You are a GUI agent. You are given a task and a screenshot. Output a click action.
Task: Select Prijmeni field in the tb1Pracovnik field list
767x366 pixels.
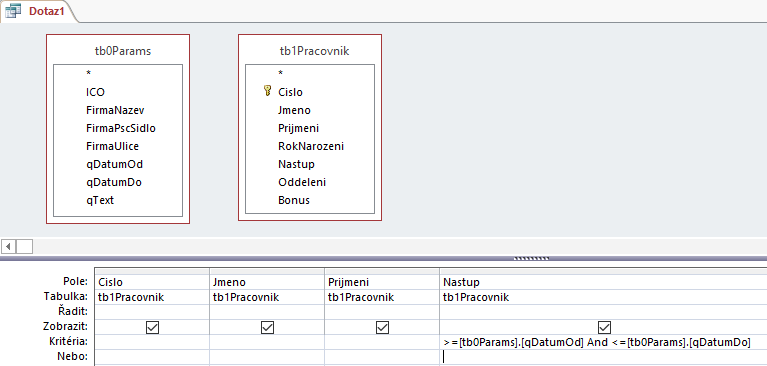(x=298, y=128)
